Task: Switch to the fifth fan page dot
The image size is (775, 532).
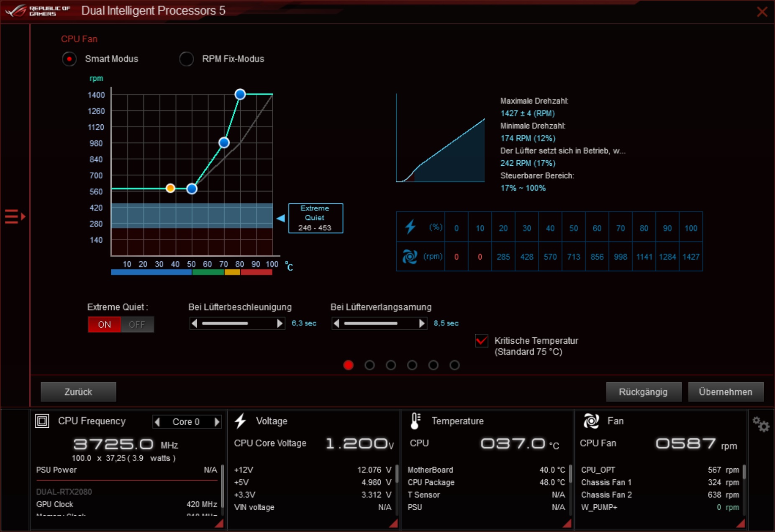Action: (434, 365)
